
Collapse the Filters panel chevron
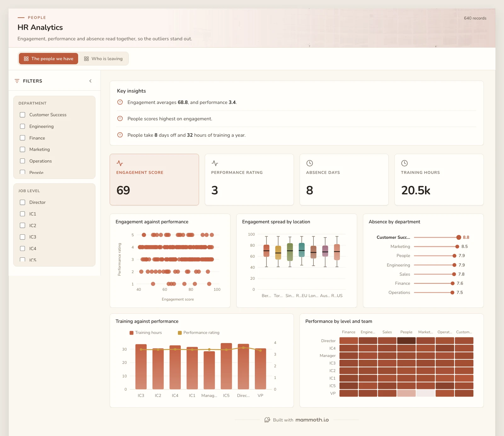point(90,81)
